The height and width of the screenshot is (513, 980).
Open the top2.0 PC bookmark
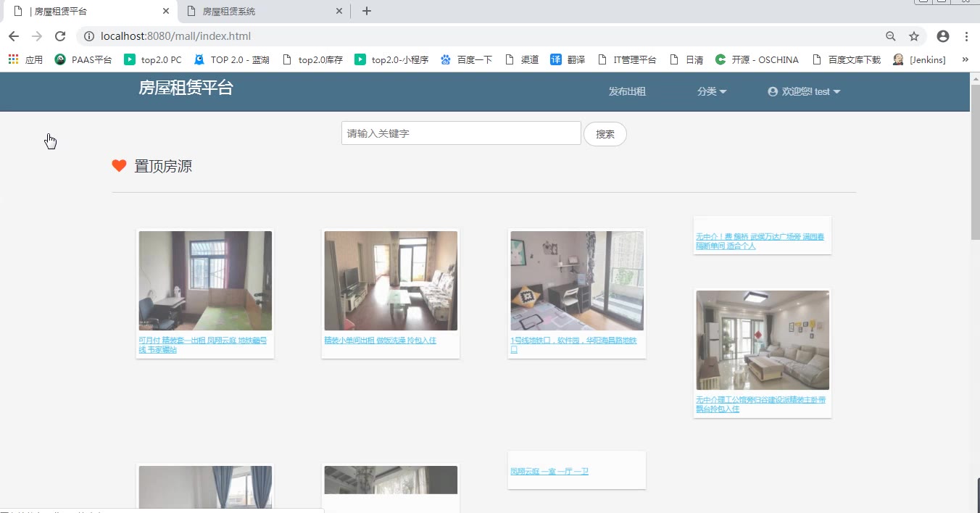point(153,59)
